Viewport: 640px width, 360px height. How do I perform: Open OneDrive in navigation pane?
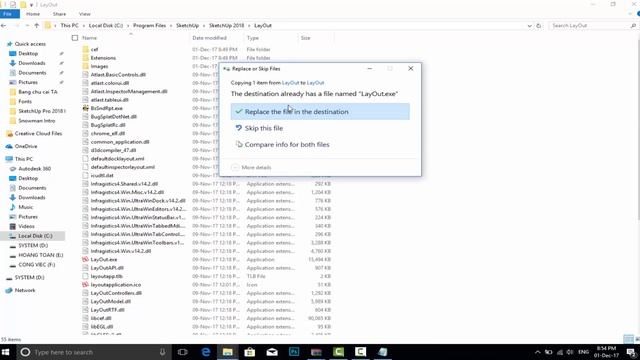(26, 146)
